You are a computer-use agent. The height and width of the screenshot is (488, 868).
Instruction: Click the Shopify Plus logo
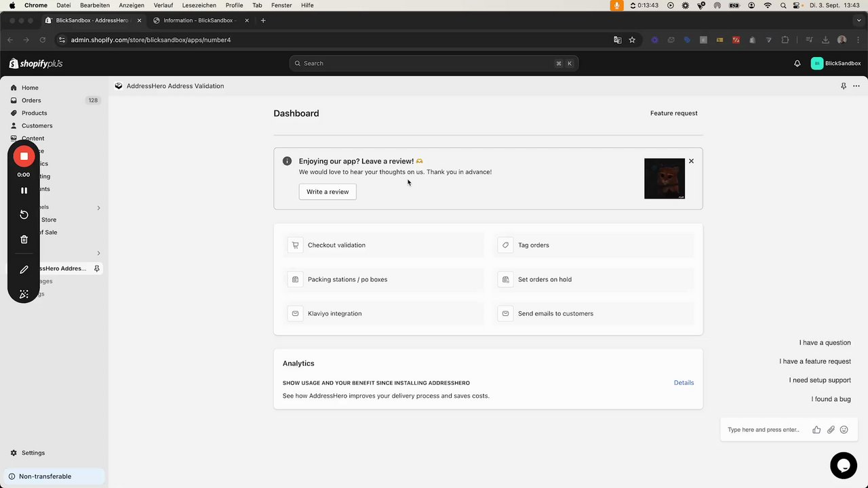coord(36,63)
